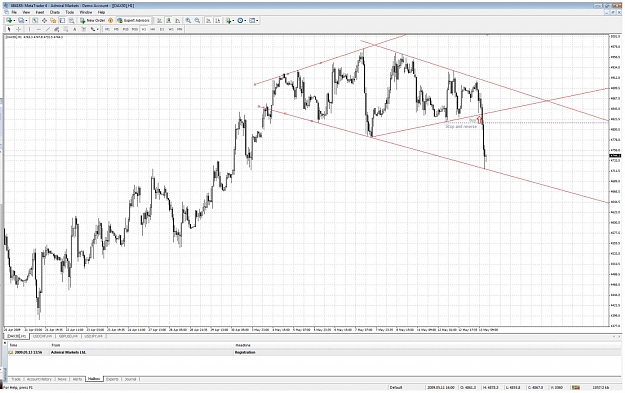Zoom out of the chart
This screenshot has width=625, height=393.
click(x=197, y=20)
